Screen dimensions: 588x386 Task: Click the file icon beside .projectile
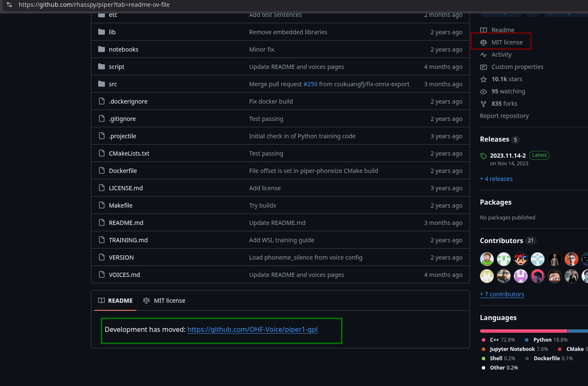click(x=102, y=136)
